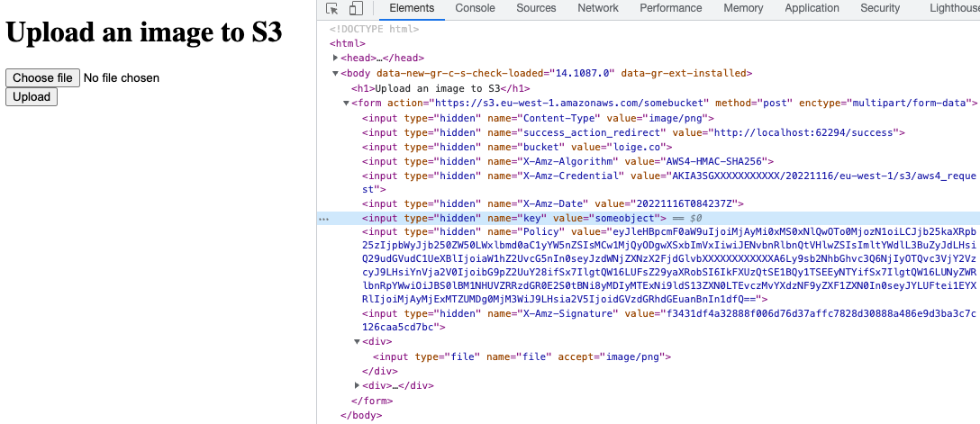Collapse the form element node
This screenshot has height=424, width=980.
click(347, 104)
